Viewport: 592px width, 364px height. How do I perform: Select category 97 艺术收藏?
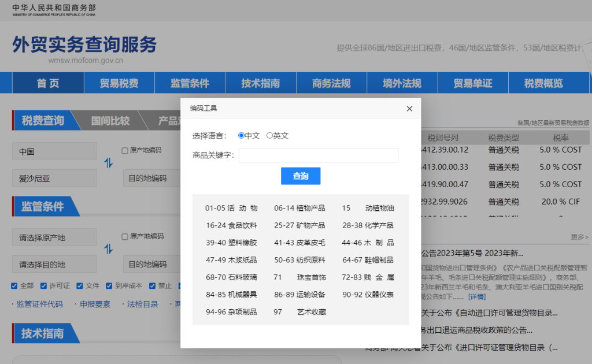299,312
